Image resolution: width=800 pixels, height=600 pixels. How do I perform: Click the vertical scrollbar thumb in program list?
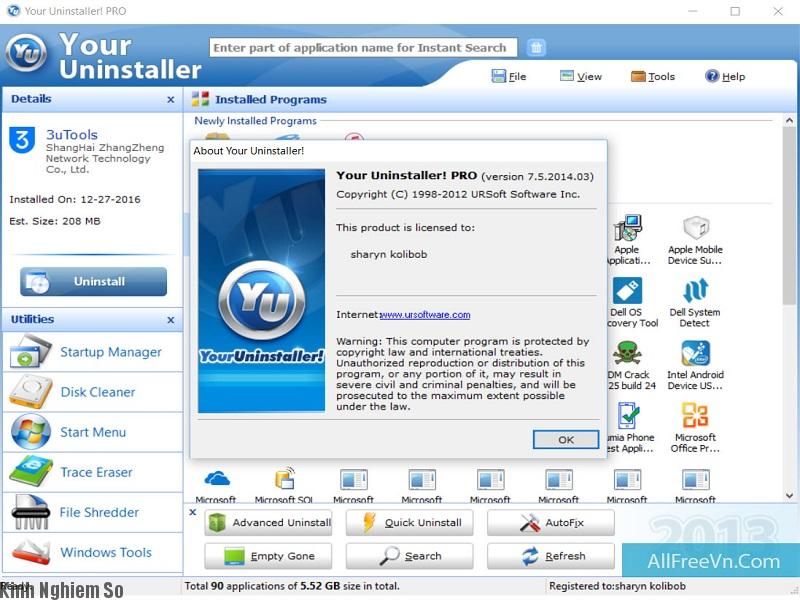click(789, 215)
